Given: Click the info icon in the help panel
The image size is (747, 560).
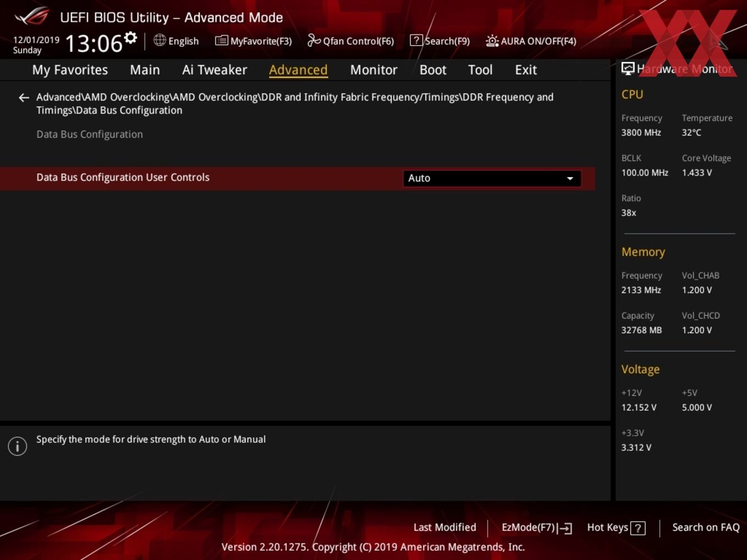Looking at the screenshot, I should click(x=18, y=446).
